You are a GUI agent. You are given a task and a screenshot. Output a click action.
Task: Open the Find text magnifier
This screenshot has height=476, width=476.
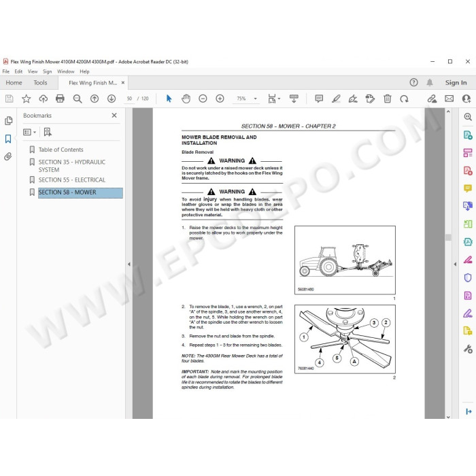point(78,99)
